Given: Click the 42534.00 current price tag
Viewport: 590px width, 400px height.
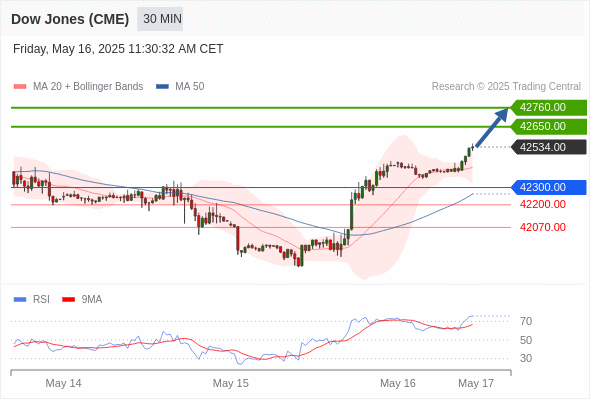Looking at the screenshot, I should click(x=549, y=147).
